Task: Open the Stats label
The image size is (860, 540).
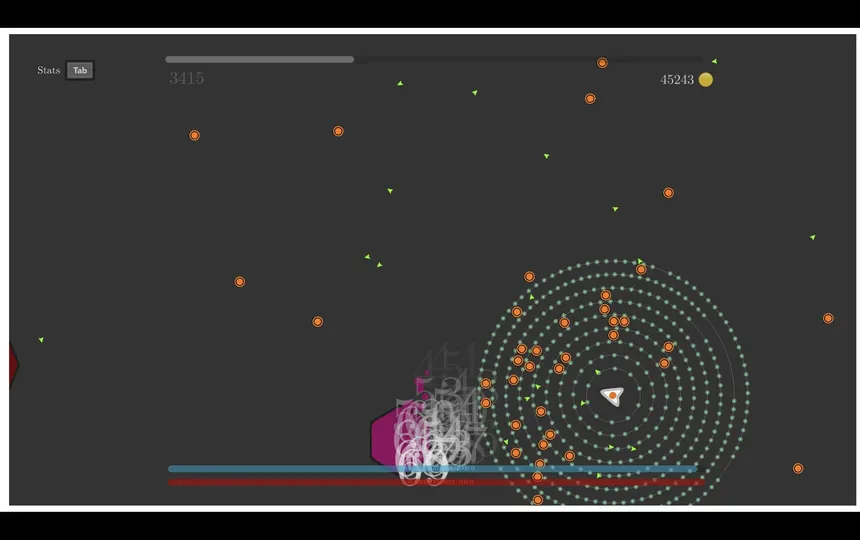Action: (49, 70)
